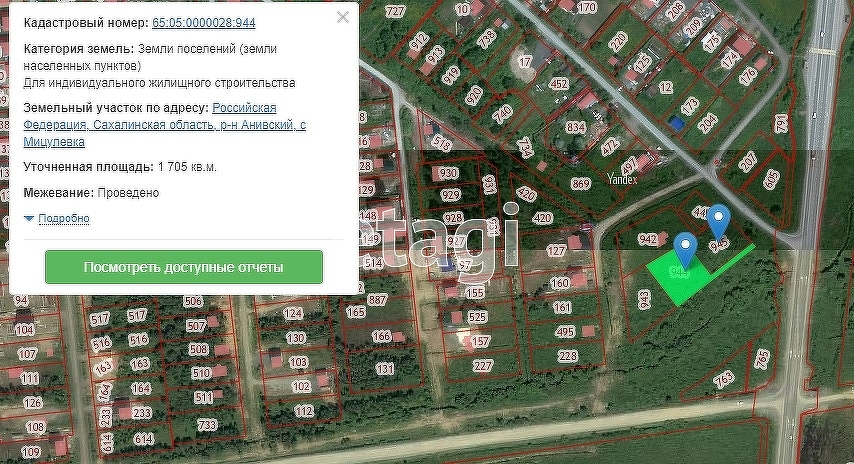Click the map pin above parcel 945
Image resolution: width=854 pixels, height=464 pixels.
[719, 221]
